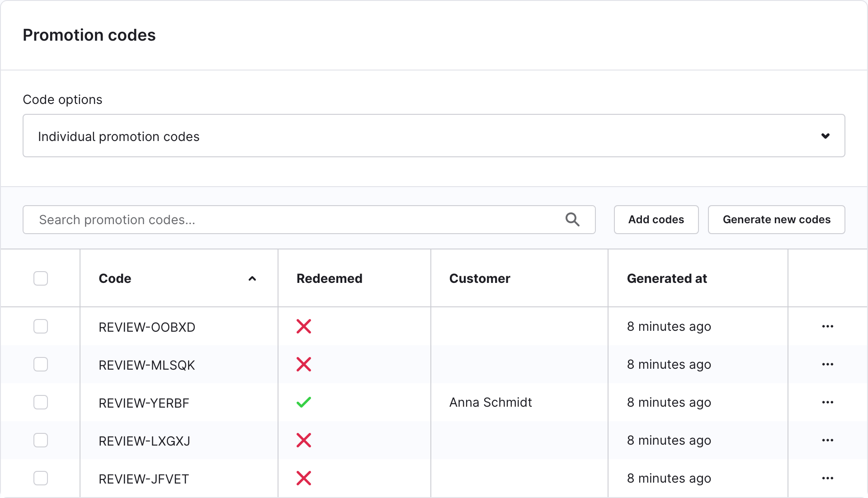This screenshot has width=868, height=498.
Task: Click the Code column sort arrow
Action: [x=252, y=279]
